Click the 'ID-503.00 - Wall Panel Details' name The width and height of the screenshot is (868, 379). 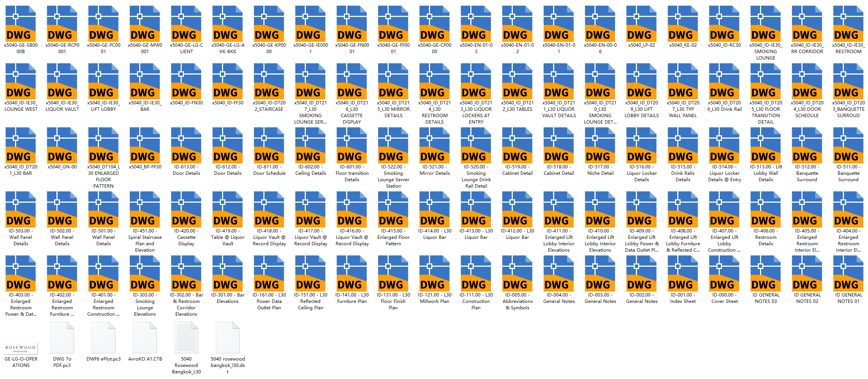click(21, 237)
